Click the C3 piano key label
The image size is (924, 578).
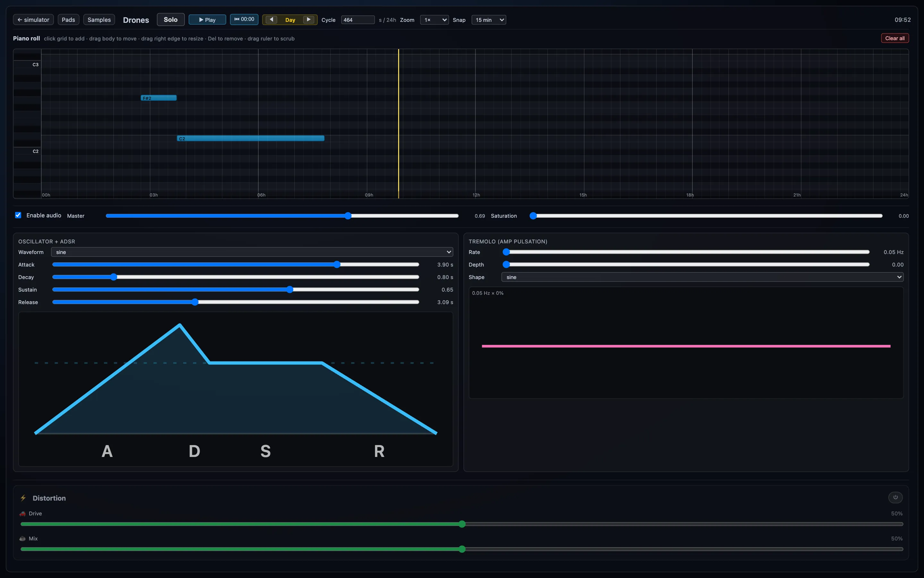pyautogui.click(x=36, y=65)
